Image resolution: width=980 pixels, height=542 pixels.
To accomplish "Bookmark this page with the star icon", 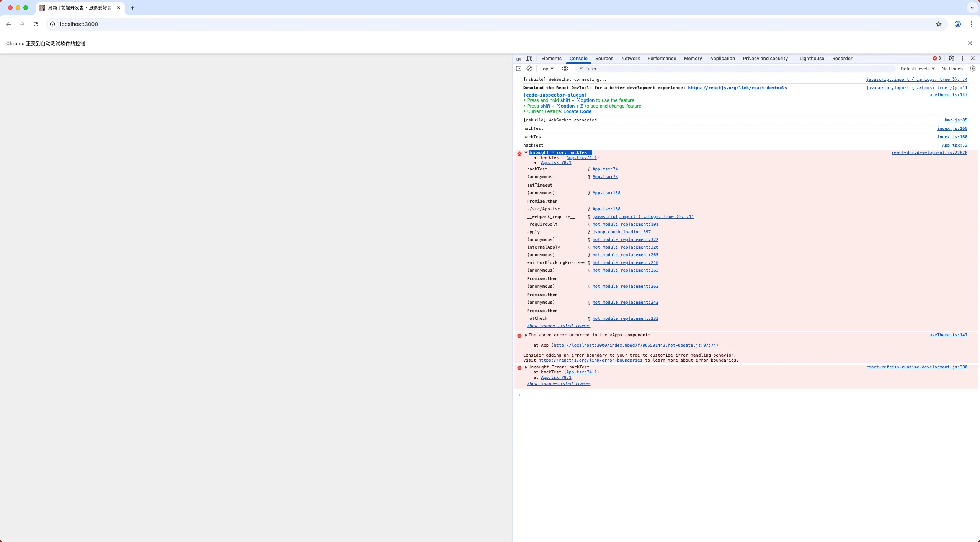I will [939, 24].
